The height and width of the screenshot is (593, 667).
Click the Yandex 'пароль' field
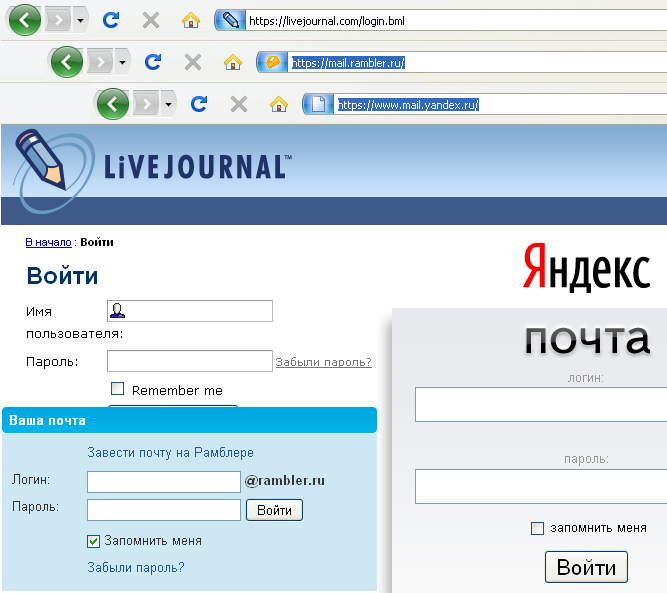[541, 486]
